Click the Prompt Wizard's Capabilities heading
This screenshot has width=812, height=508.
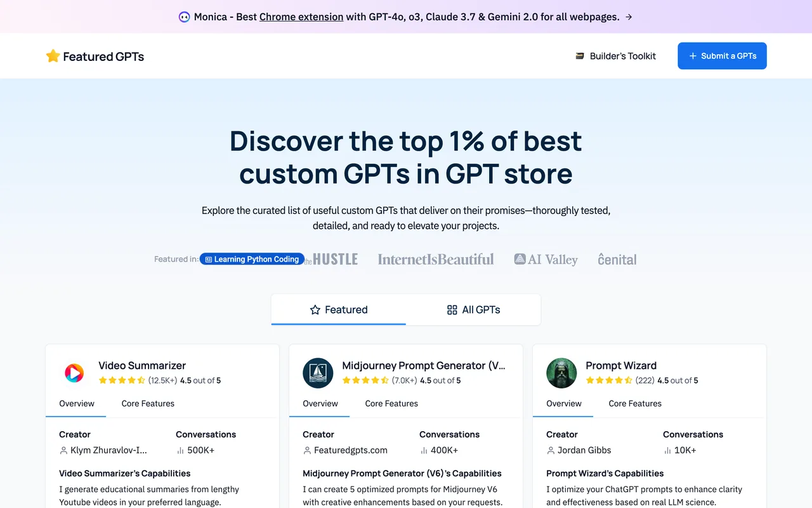click(x=605, y=474)
